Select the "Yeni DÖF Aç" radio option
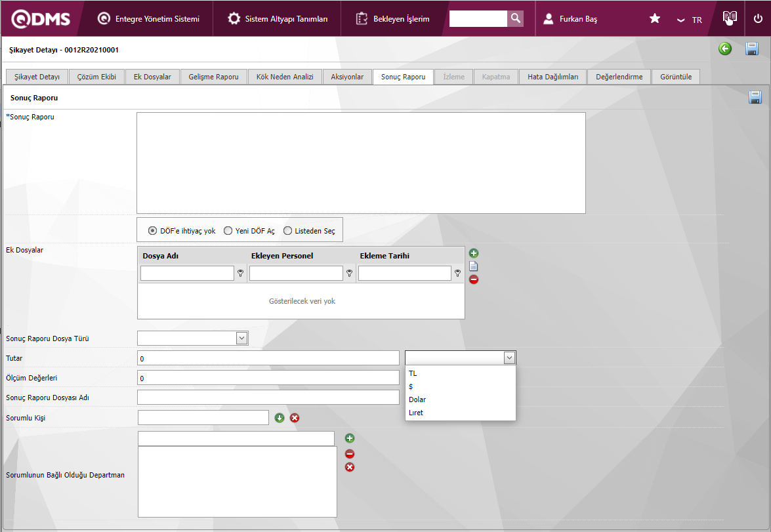This screenshot has width=771, height=532. (228, 231)
